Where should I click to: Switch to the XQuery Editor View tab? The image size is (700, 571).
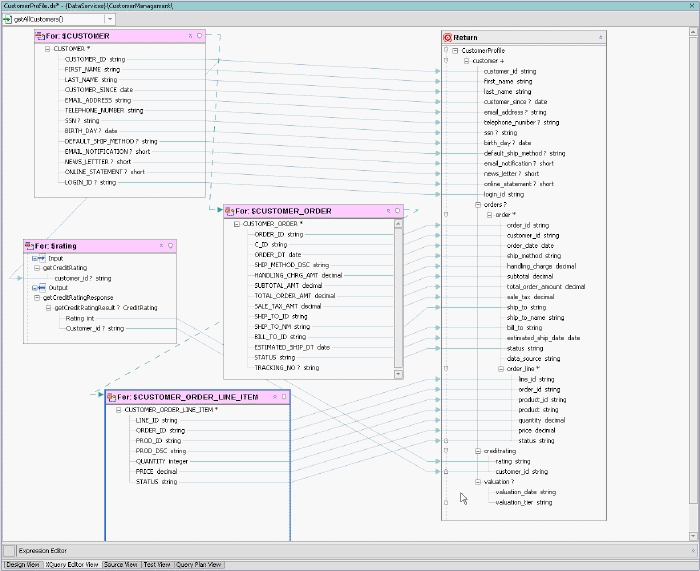pyautogui.click(x=72, y=565)
